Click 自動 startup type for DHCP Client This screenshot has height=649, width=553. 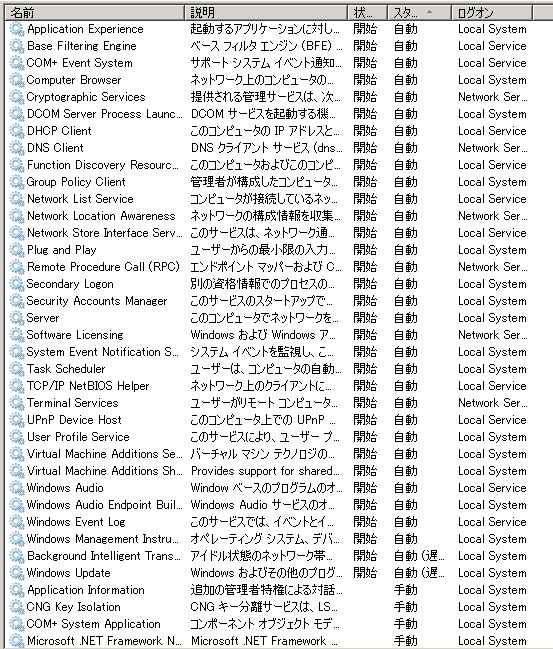click(406, 131)
